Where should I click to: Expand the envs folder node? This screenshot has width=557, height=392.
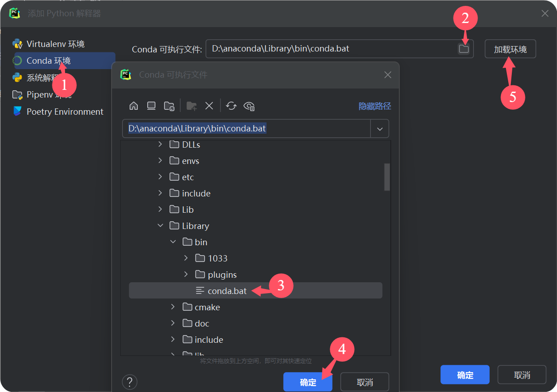coord(160,161)
